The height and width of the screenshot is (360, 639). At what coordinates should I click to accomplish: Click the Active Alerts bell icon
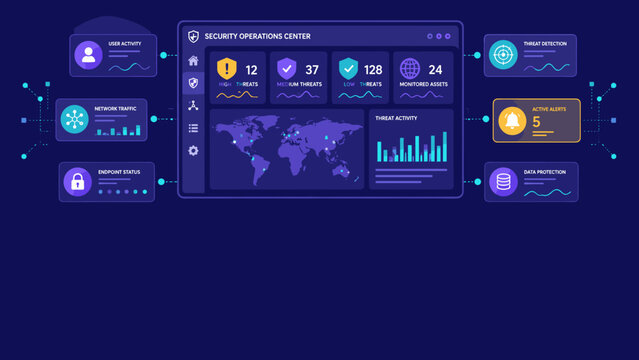click(x=512, y=121)
